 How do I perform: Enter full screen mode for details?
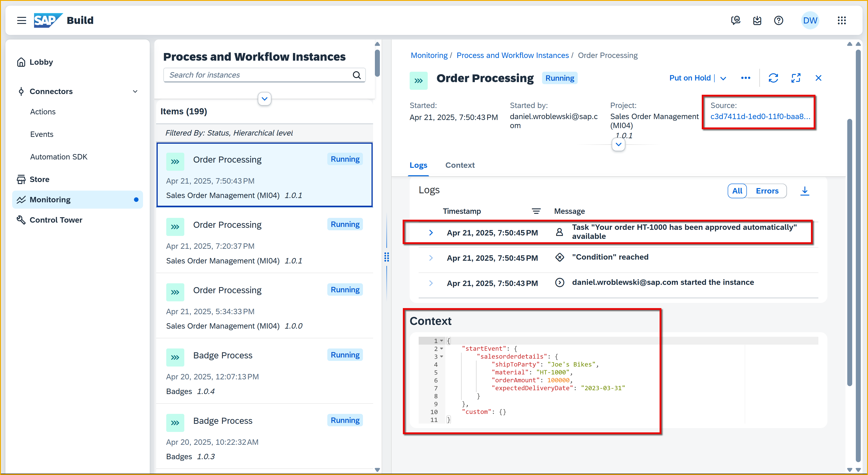point(796,78)
